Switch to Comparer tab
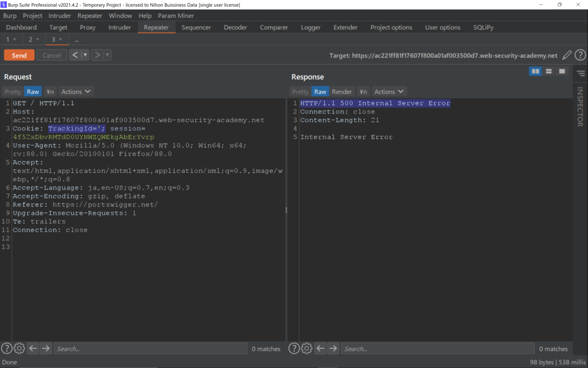 coord(274,27)
